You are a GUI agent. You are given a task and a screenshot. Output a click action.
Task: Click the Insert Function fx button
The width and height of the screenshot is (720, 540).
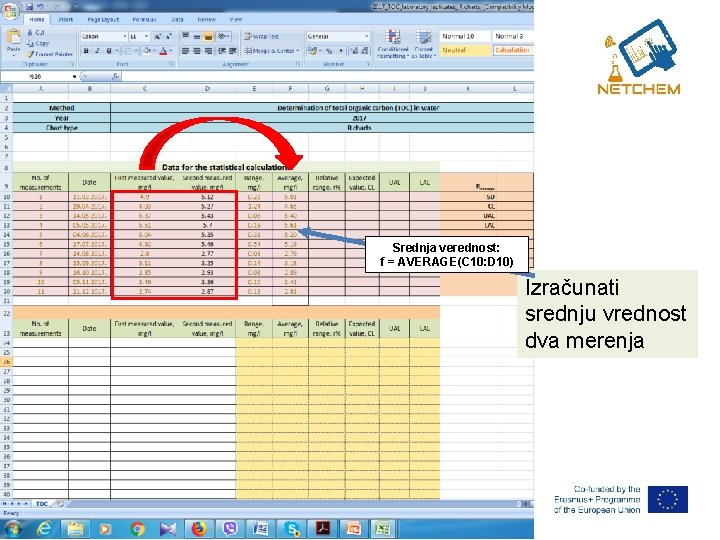[115, 76]
